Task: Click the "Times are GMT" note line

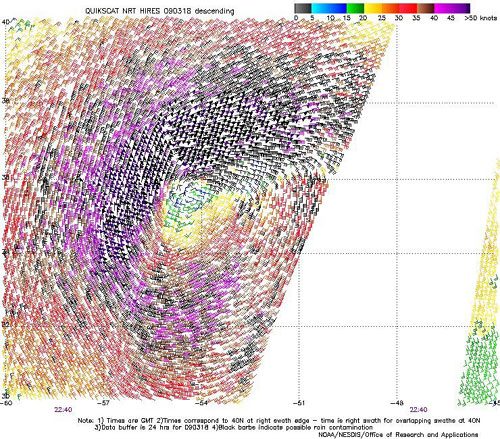Action: pos(279,421)
